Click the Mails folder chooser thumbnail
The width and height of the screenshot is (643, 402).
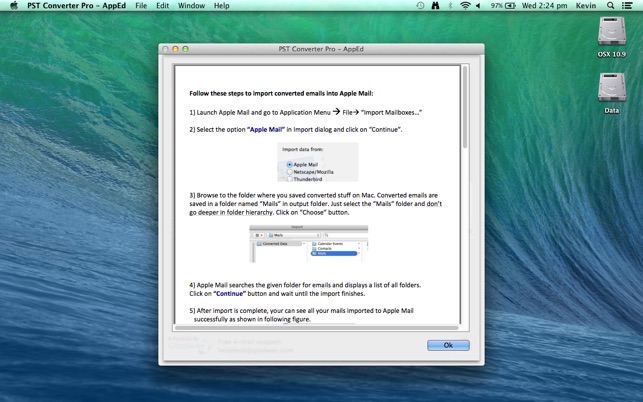pyautogui.click(x=309, y=244)
